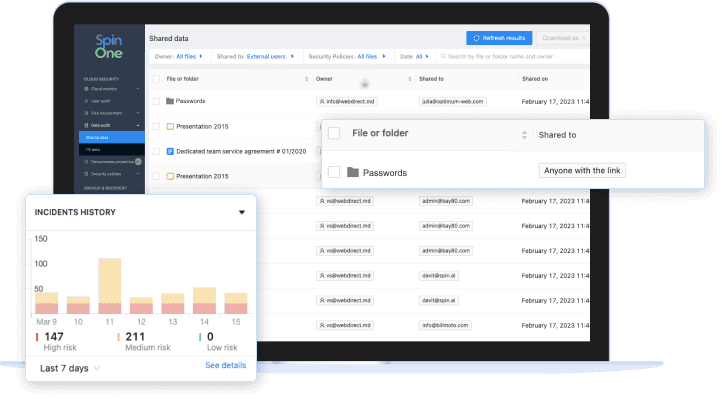The height and width of the screenshot is (399, 722).
Task: Click the Ransomware protection sidebar icon
Action: pos(86,162)
